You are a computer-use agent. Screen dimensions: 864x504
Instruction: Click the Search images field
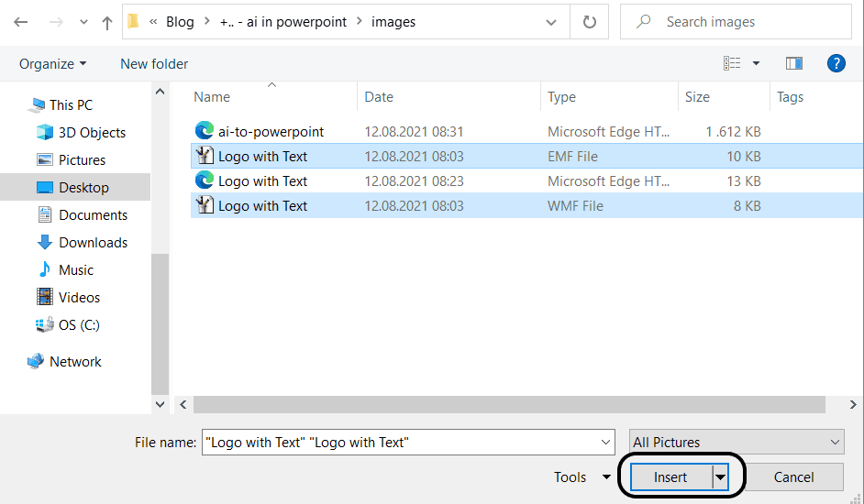(x=736, y=22)
